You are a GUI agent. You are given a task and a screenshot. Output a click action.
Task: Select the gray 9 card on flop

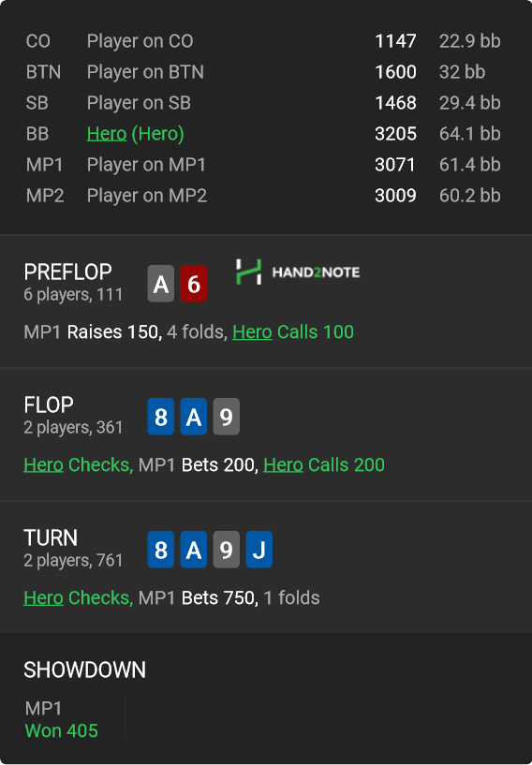pyautogui.click(x=226, y=417)
